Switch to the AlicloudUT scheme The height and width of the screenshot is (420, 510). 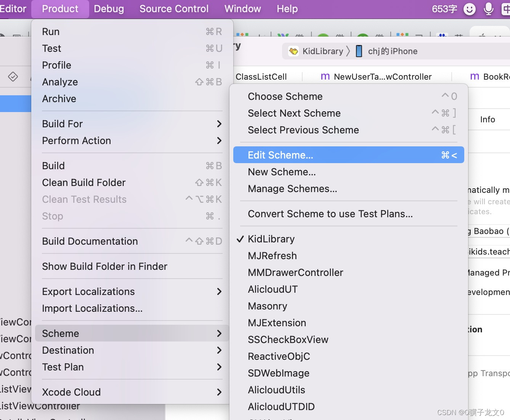348,289
